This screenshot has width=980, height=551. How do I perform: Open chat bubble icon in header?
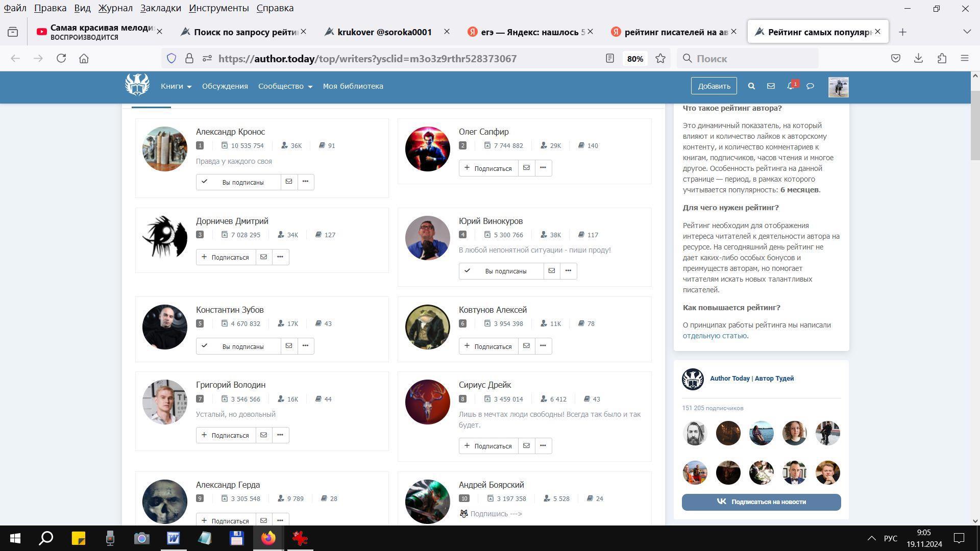coord(810,86)
